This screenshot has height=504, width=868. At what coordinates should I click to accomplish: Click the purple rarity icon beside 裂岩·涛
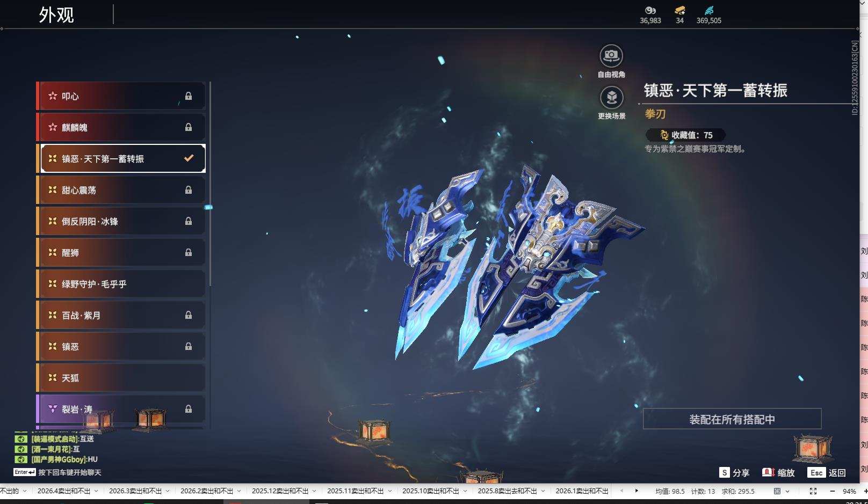click(53, 409)
